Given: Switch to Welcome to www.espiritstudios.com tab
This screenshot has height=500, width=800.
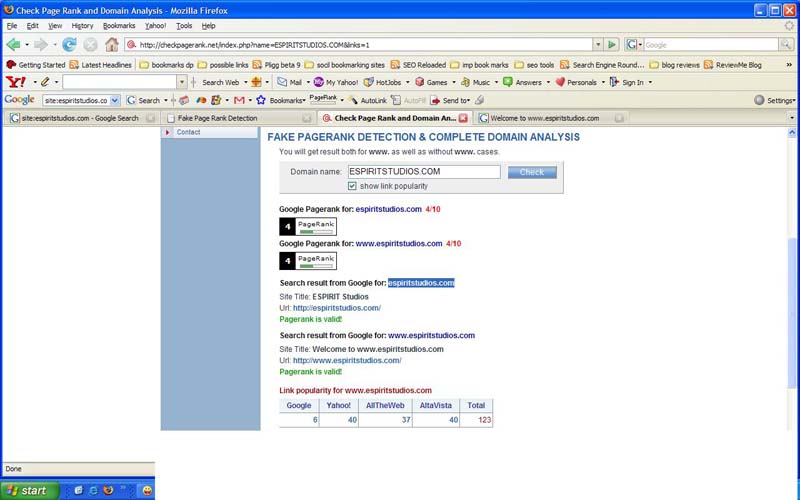Looking at the screenshot, I should pyautogui.click(x=551, y=118).
